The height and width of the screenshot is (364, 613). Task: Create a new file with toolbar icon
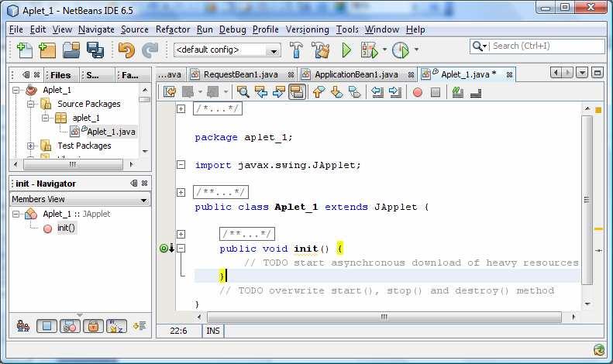25,50
